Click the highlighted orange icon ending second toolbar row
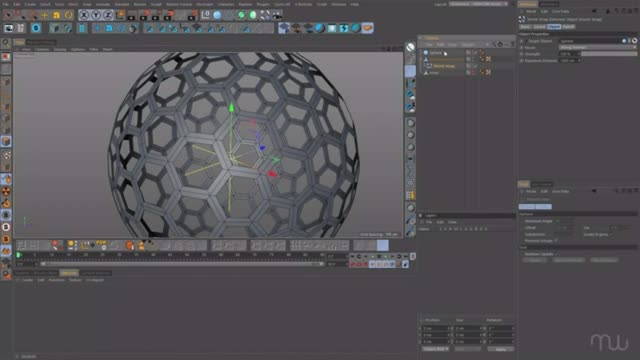The image size is (640, 360). [x=367, y=28]
